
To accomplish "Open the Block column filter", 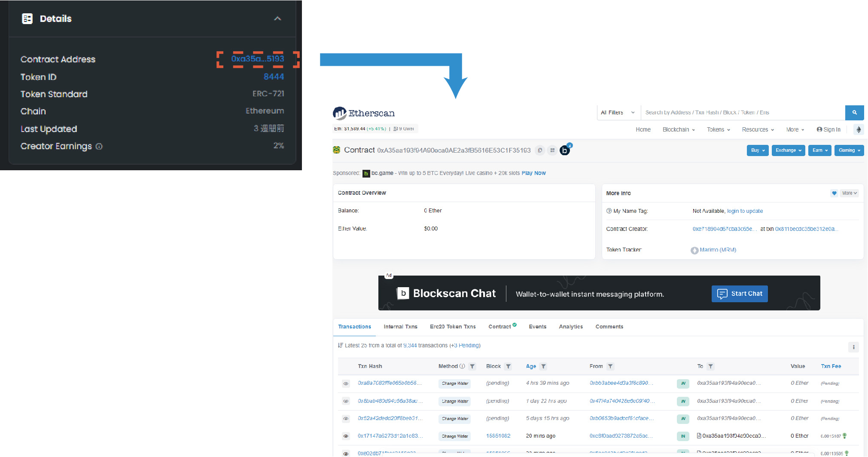I will [x=508, y=366].
